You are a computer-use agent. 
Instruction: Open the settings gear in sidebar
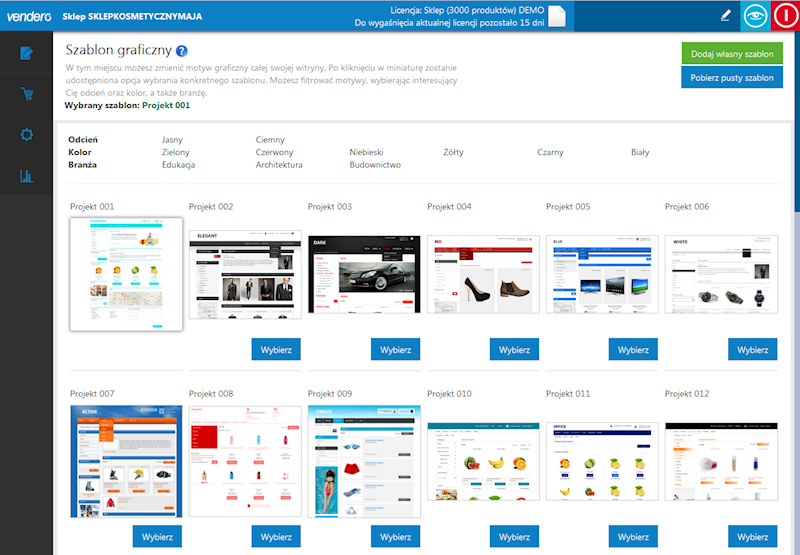(27, 135)
